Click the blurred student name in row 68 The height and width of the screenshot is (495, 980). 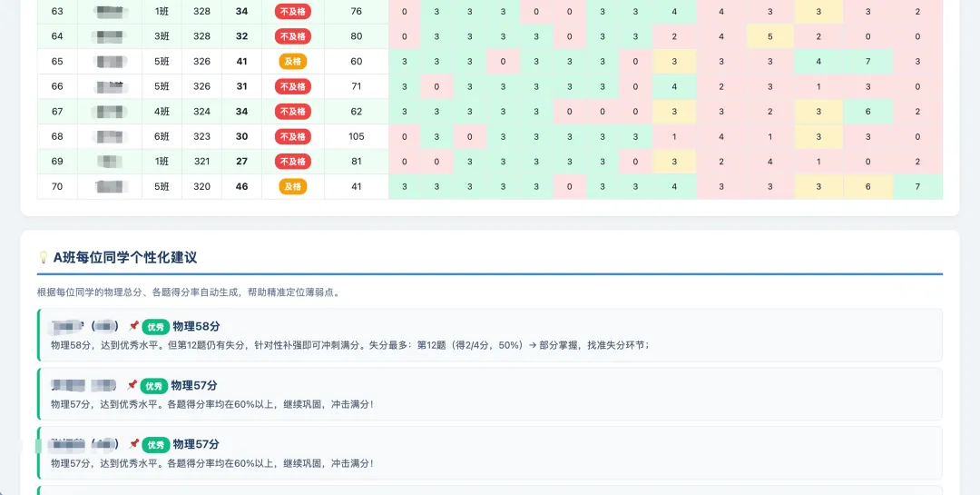point(110,136)
